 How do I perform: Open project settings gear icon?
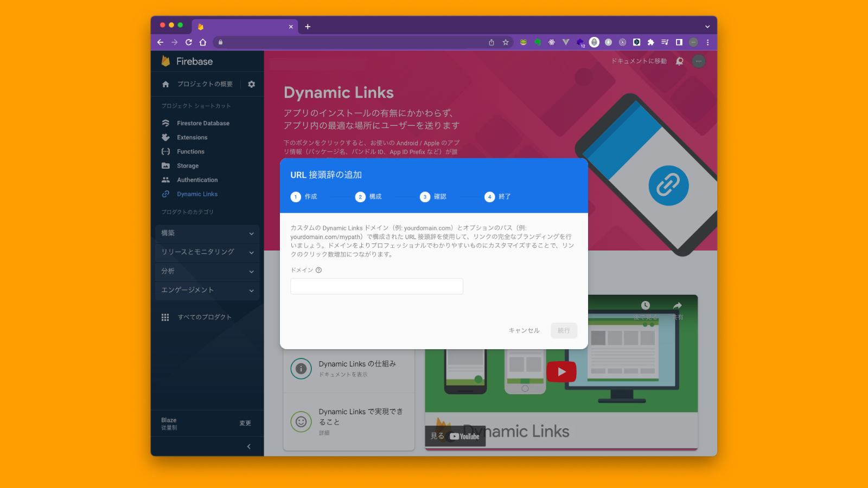pos(251,84)
